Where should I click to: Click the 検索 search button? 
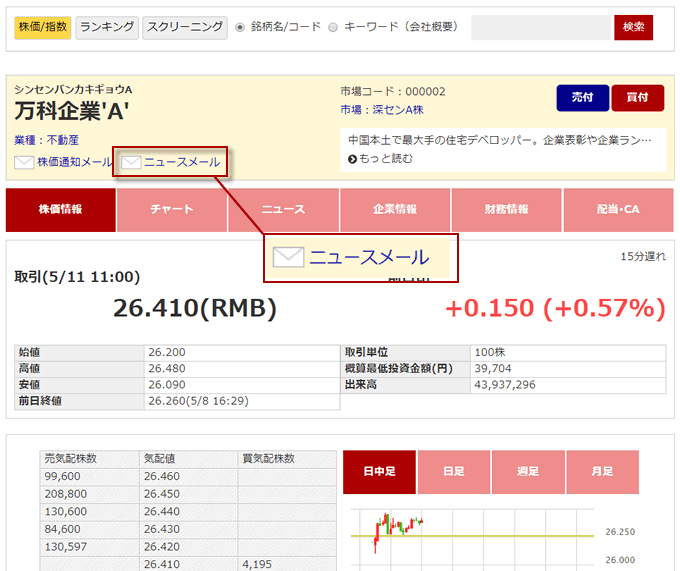633,27
